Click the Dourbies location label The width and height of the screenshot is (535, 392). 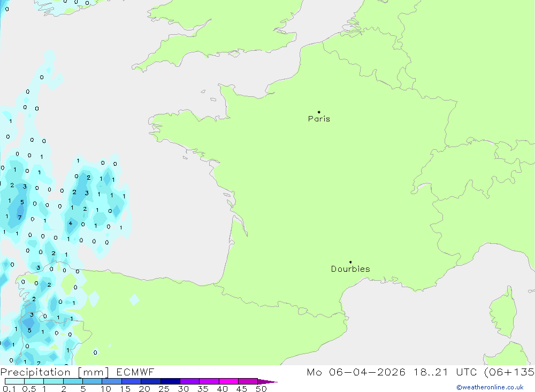[350, 269]
